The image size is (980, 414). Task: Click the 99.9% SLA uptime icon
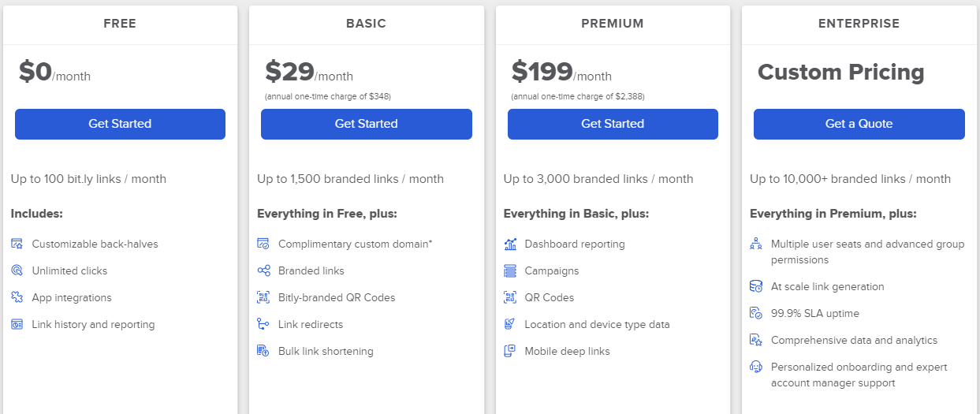(756, 313)
